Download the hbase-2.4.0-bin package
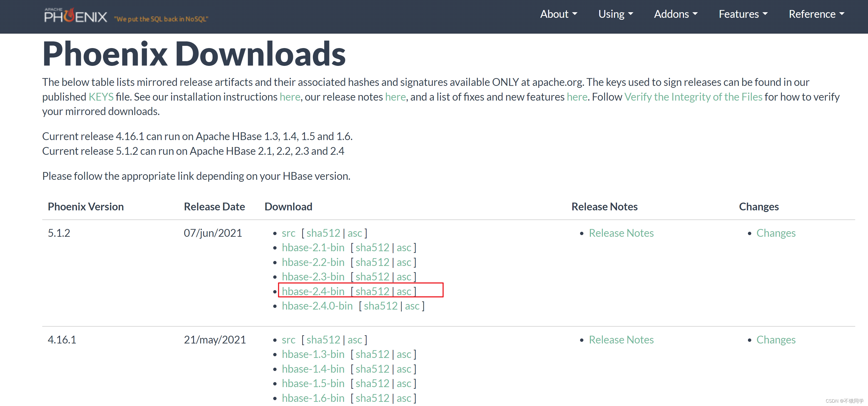 [x=317, y=306]
